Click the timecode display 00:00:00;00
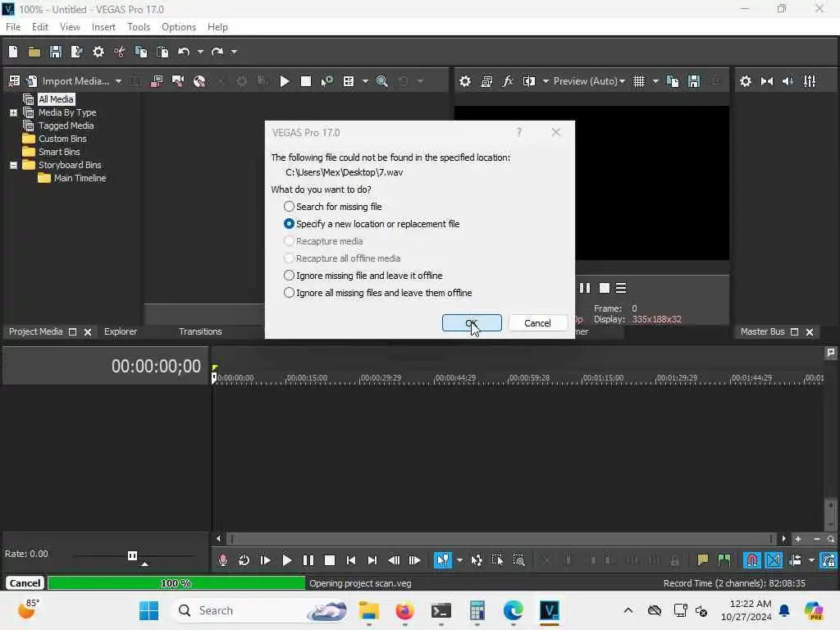The height and width of the screenshot is (630, 840). (x=156, y=367)
